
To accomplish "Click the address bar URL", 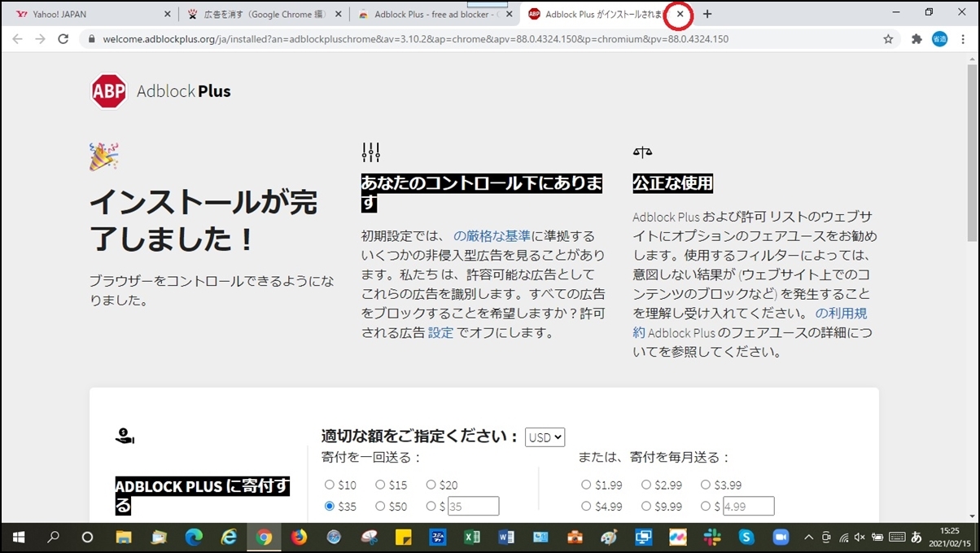I will pyautogui.click(x=415, y=39).
